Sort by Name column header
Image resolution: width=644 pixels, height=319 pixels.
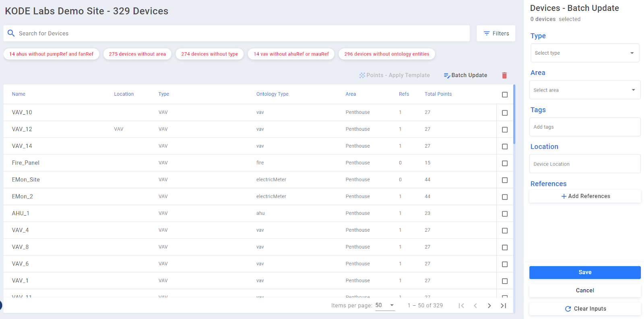click(x=19, y=94)
